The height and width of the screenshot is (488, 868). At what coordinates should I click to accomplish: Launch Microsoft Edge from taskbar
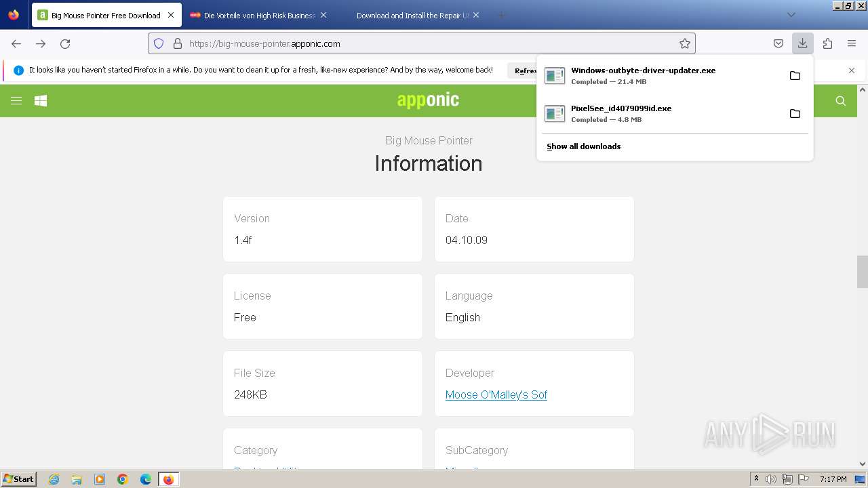(x=146, y=479)
